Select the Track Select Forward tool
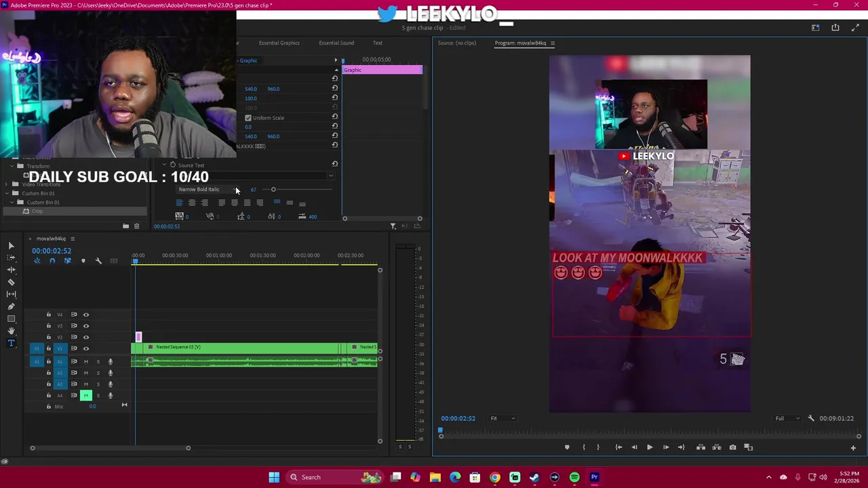 [11, 258]
